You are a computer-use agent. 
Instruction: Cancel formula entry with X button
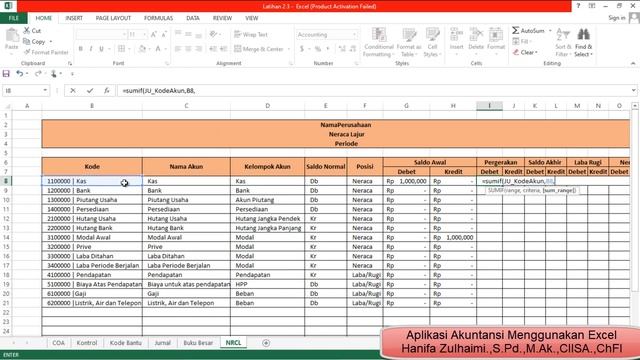(x=73, y=91)
